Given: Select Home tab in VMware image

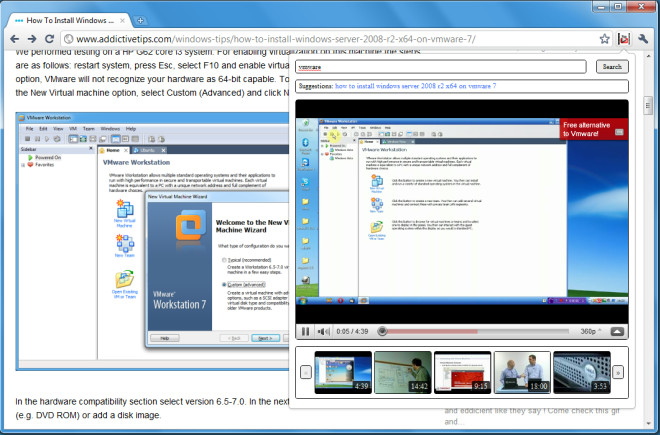Looking at the screenshot, I should (x=113, y=150).
